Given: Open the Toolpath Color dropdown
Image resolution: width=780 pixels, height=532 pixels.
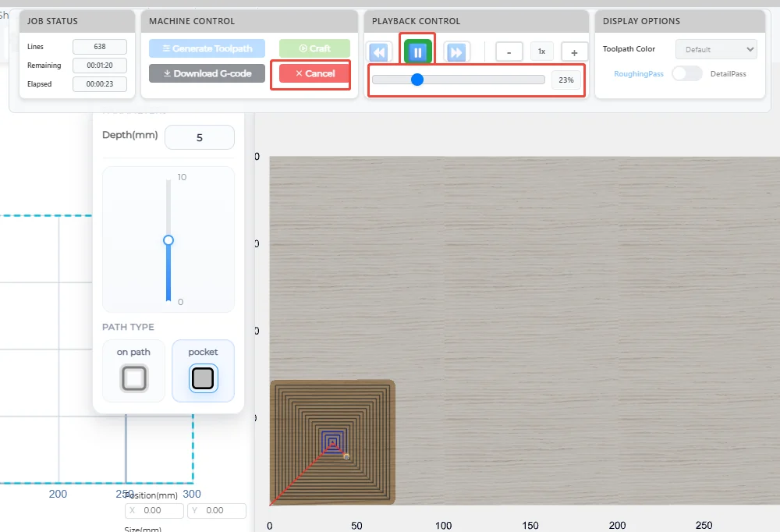Looking at the screenshot, I should click(x=716, y=49).
